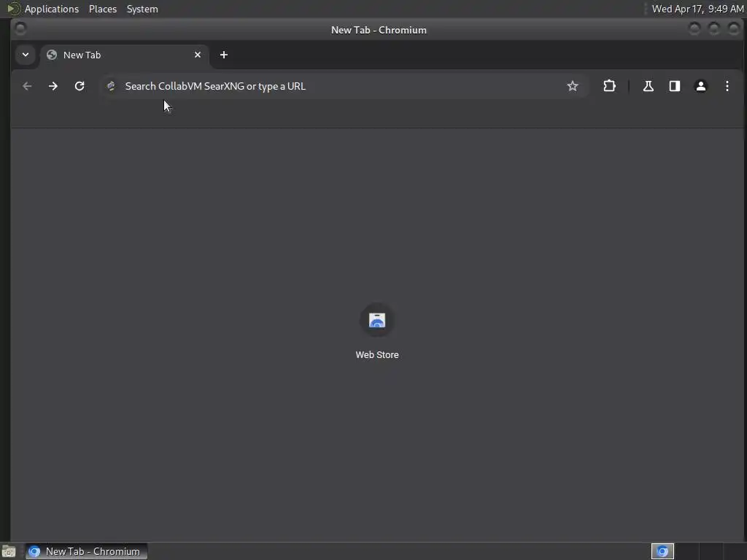Click the Web Store label
747x560 pixels.
[x=377, y=355]
